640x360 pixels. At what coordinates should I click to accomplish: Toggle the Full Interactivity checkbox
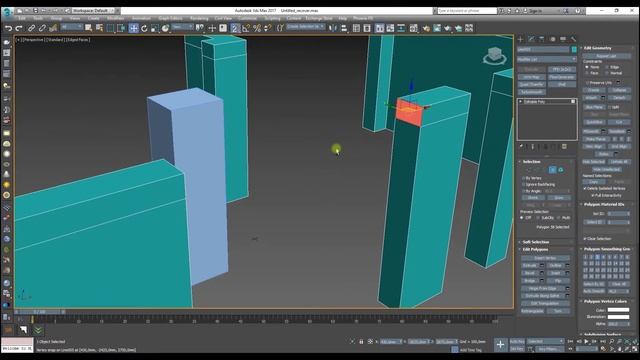pyautogui.click(x=593, y=196)
